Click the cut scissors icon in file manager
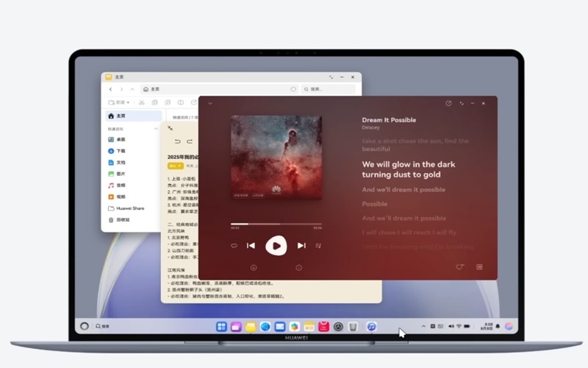Viewport: 588px width, 368px height. click(142, 102)
